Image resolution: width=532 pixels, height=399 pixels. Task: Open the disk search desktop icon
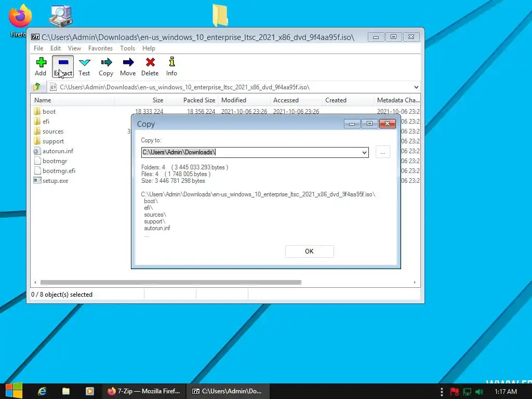point(60,16)
